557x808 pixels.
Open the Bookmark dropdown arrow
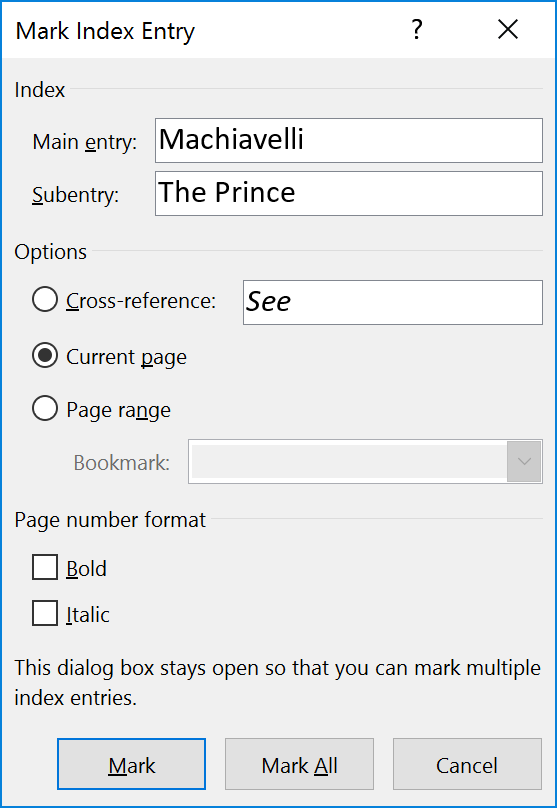click(524, 461)
